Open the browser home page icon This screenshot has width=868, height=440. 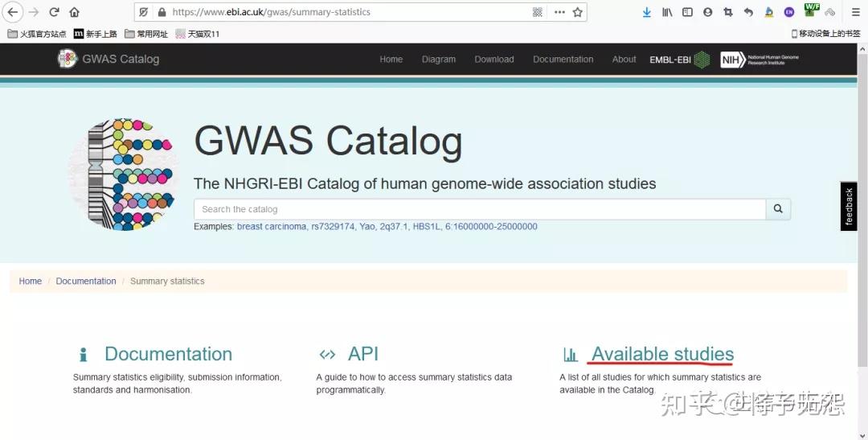[x=75, y=12]
